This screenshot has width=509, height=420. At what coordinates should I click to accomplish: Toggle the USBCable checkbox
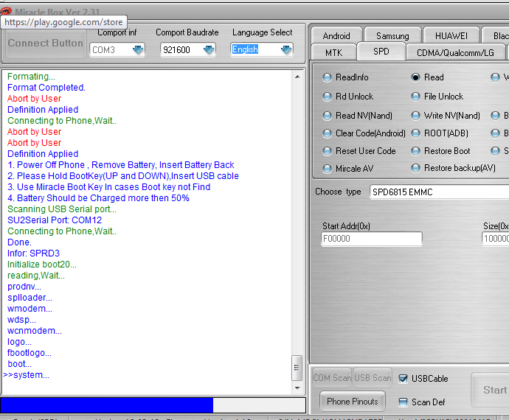403,379
